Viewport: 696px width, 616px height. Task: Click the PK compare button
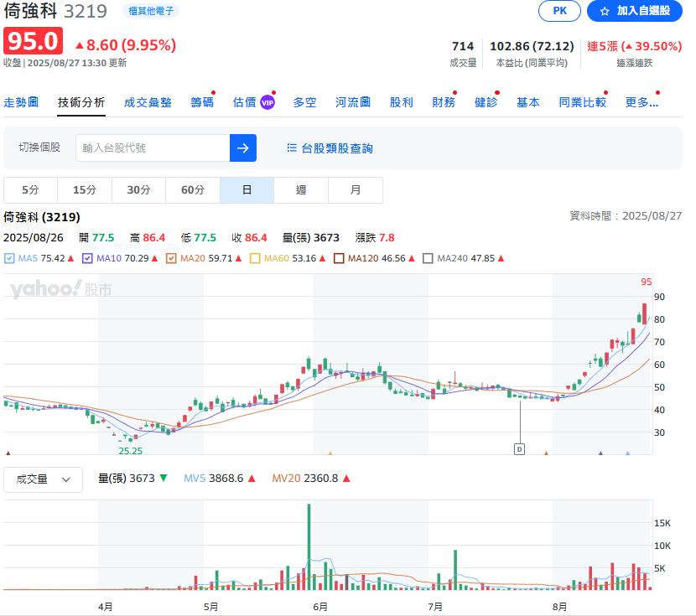tap(559, 11)
